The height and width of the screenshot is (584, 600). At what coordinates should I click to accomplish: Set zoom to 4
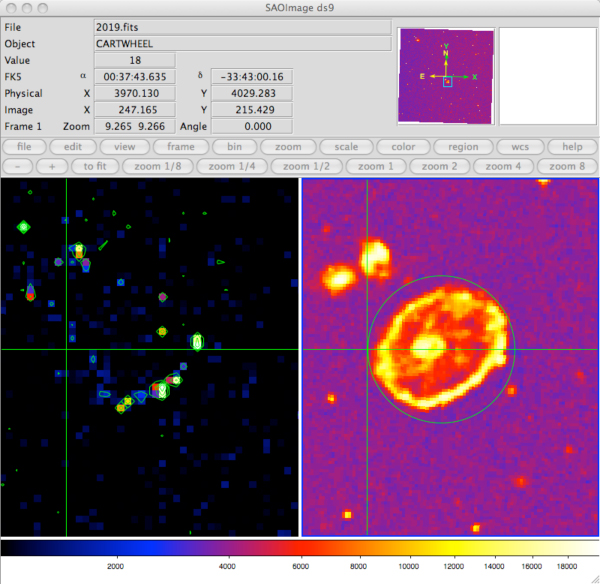pyautogui.click(x=503, y=166)
